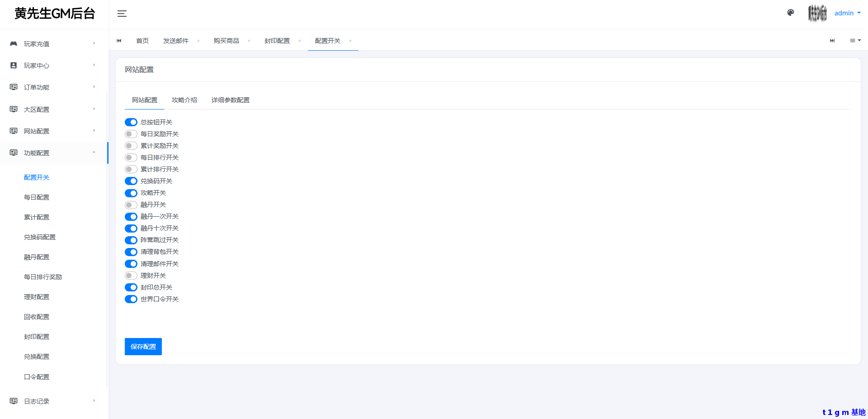
Task: Open the tab options dropdown menu
Action: click(x=855, y=41)
